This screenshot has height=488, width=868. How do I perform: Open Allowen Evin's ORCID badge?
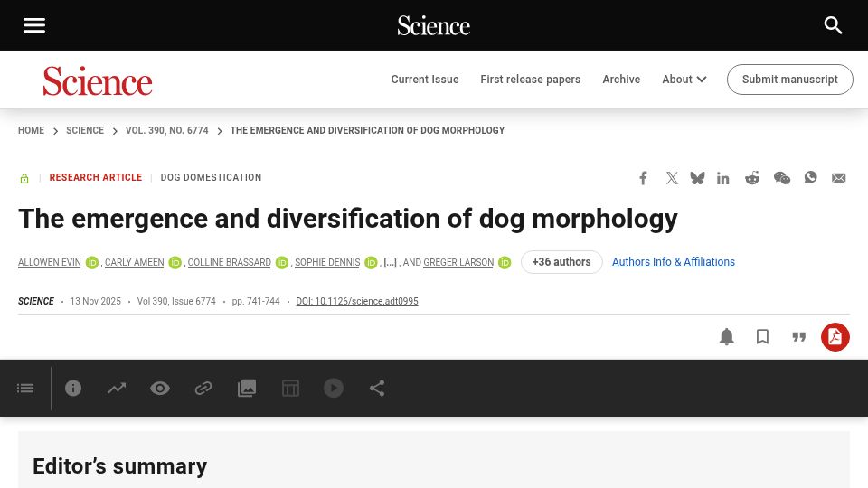92,262
